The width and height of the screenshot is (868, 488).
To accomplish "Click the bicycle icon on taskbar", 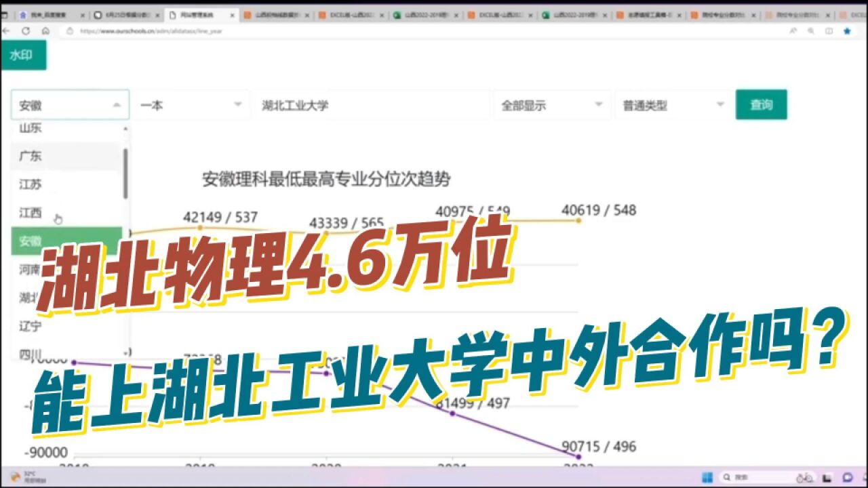I will 805,477.
